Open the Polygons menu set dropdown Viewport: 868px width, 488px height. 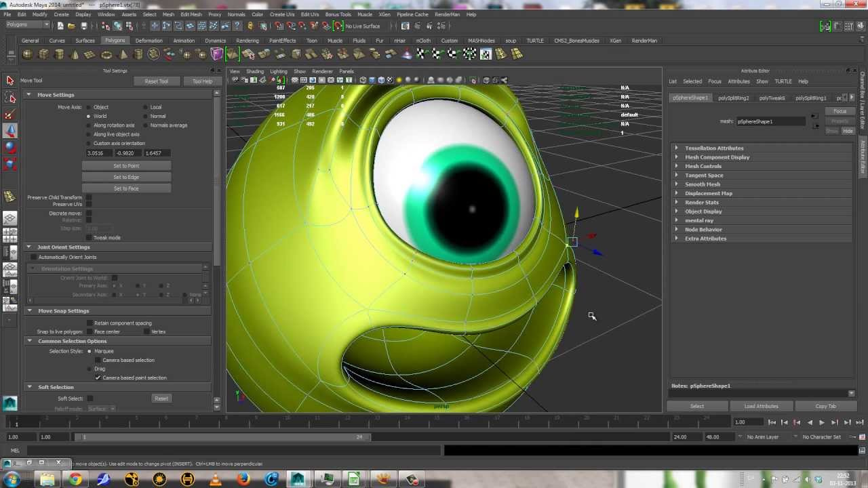pos(27,25)
